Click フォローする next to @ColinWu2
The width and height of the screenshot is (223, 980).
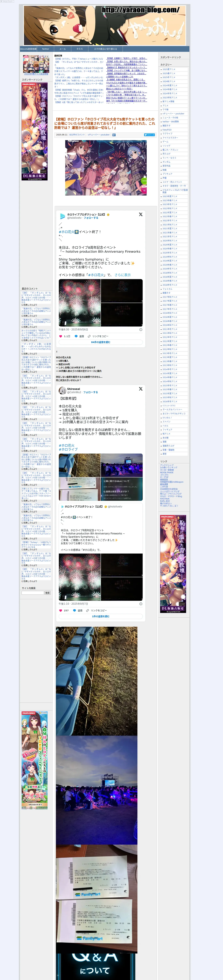coord(90,392)
